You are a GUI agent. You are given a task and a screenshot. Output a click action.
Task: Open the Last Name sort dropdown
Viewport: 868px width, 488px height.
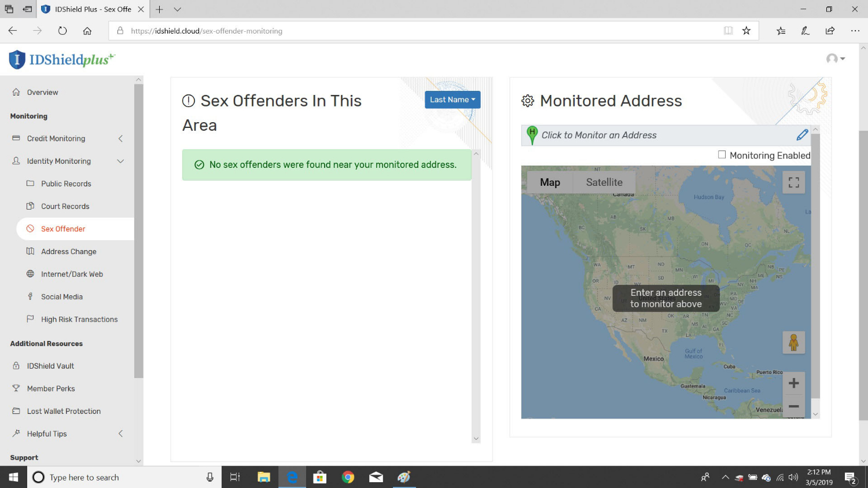[453, 100]
